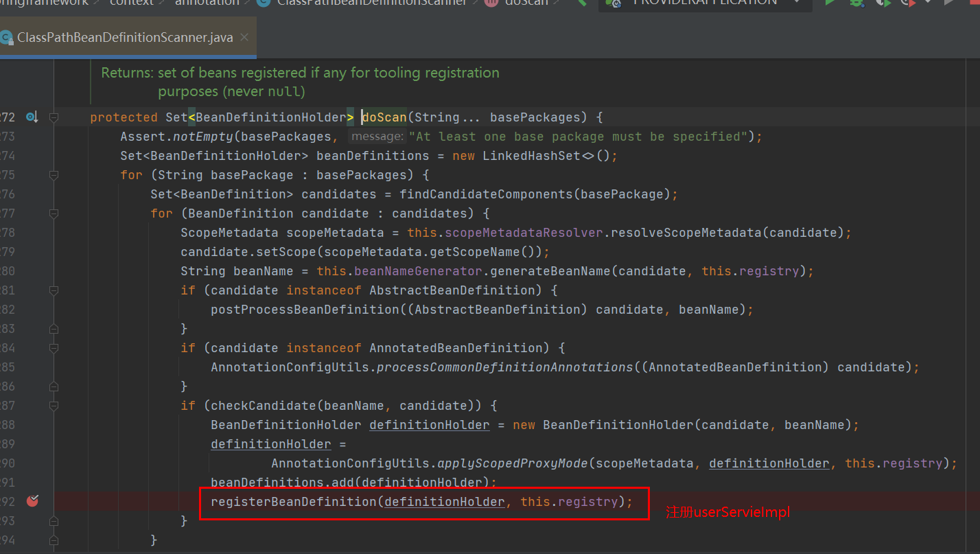Click the green build hammer icon in toolbar
Viewport: 980px width, 554px height.
pos(582,3)
